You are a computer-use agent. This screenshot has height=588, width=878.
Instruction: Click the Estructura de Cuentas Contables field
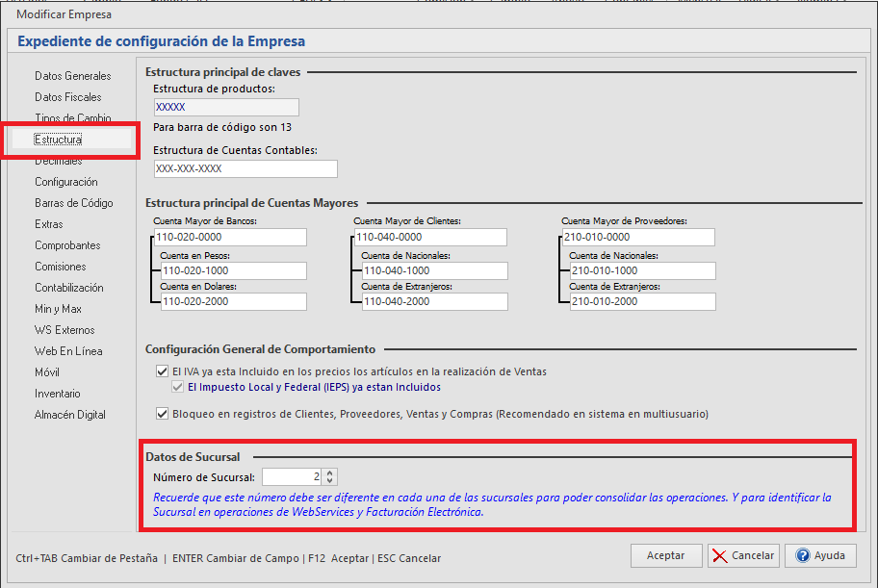pyautogui.click(x=245, y=168)
